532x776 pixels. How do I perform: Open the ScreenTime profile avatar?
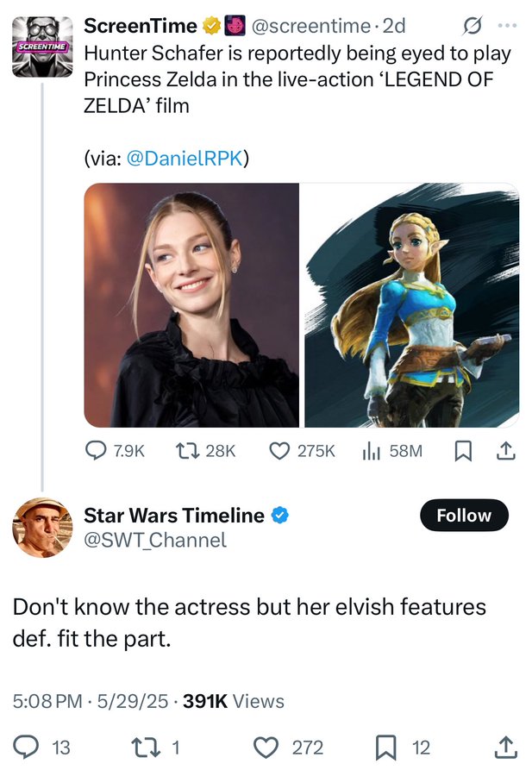point(42,47)
